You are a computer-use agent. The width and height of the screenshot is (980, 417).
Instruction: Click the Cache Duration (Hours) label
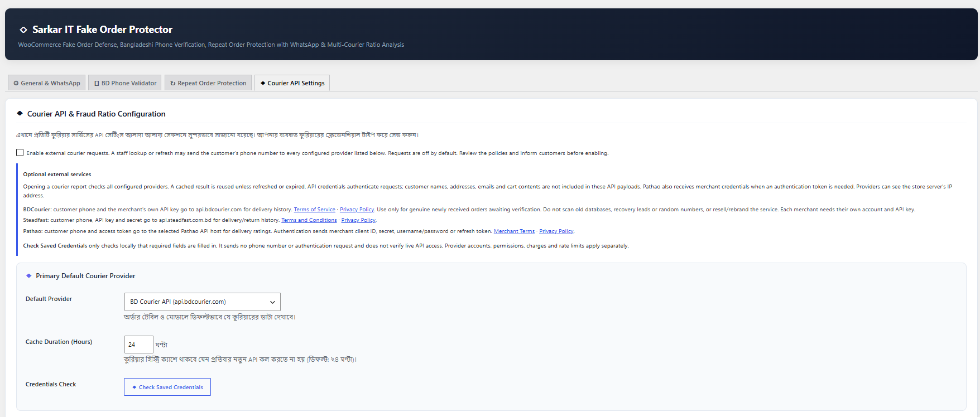[x=59, y=342]
